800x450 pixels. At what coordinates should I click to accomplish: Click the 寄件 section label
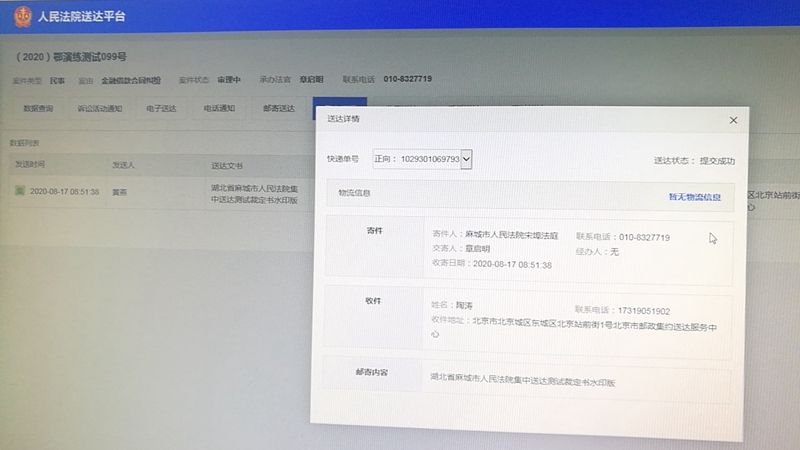374,231
